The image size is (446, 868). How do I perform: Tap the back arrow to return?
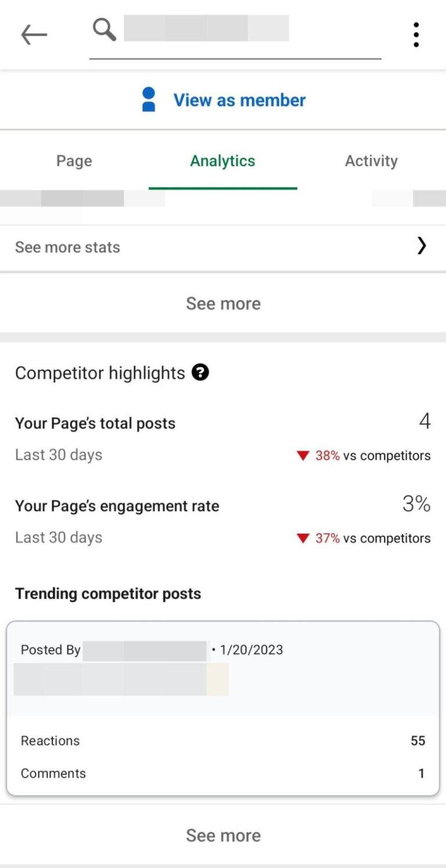[x=33, y=34]
